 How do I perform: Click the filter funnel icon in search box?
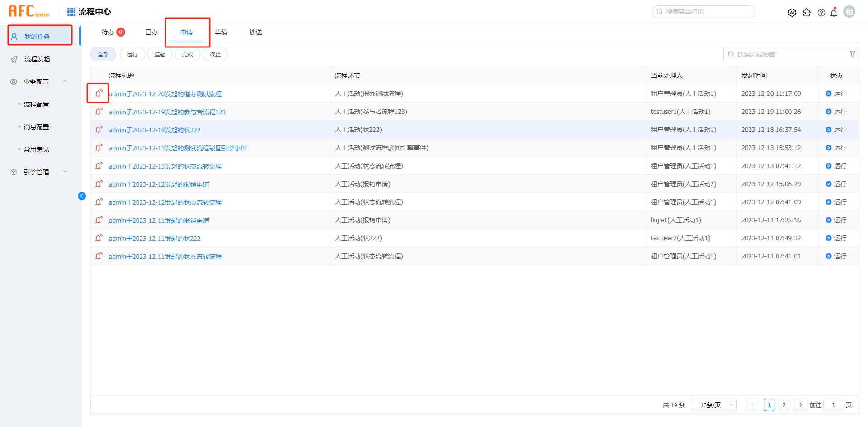pyautogui.click(x=853, y=54)
